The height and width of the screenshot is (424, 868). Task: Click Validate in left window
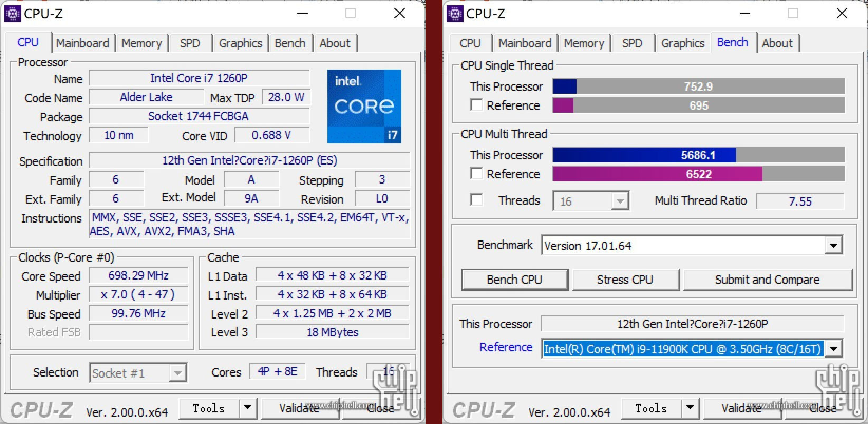tap(300, 408)
